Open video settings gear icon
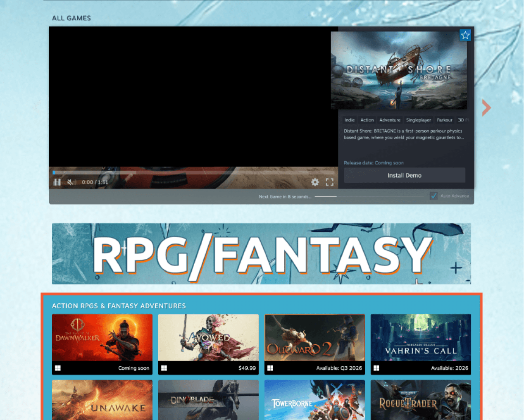524x420 pixels. click(x=315, y=182)
